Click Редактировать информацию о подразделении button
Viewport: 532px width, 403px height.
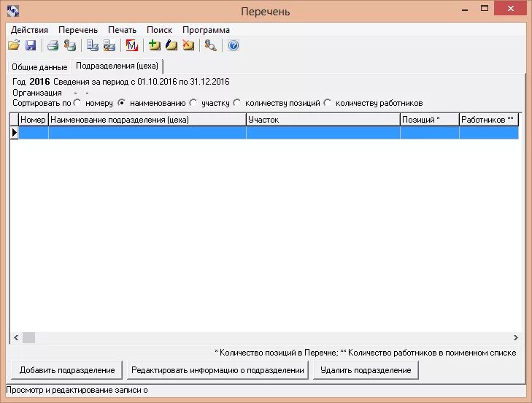pyautogui.click(x=217, y=370)
